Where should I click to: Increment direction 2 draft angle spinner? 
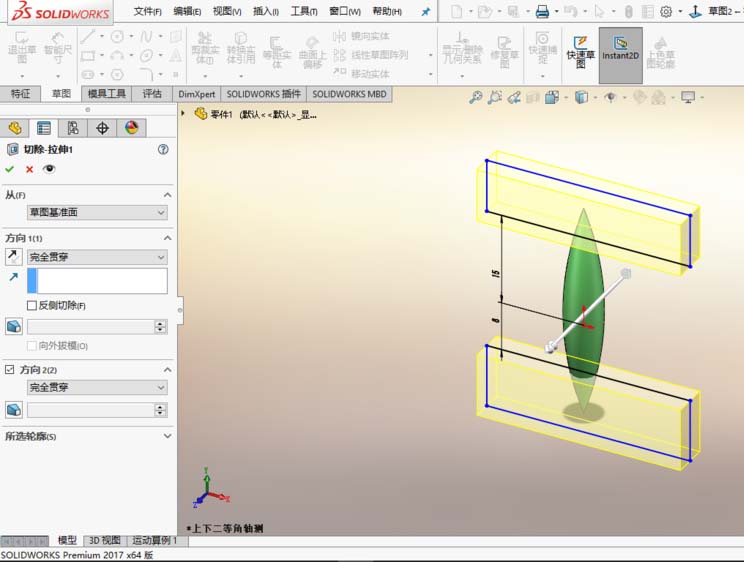(x=160, y=406)
